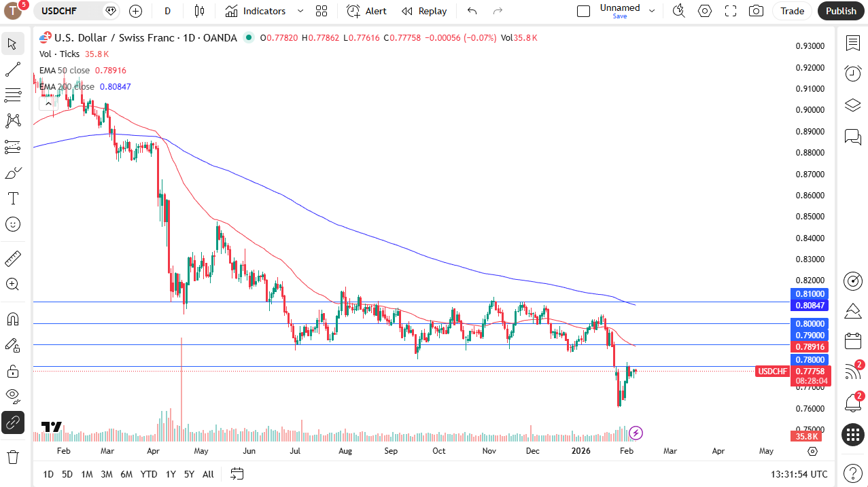Collapse the indicator legend chevron
This screenshot has height=487, width=868.
tap(47, 103)
